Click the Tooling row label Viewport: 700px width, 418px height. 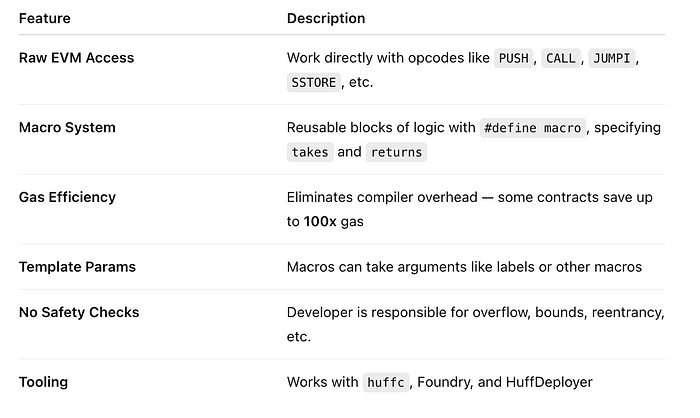click(x=43, y=382)
